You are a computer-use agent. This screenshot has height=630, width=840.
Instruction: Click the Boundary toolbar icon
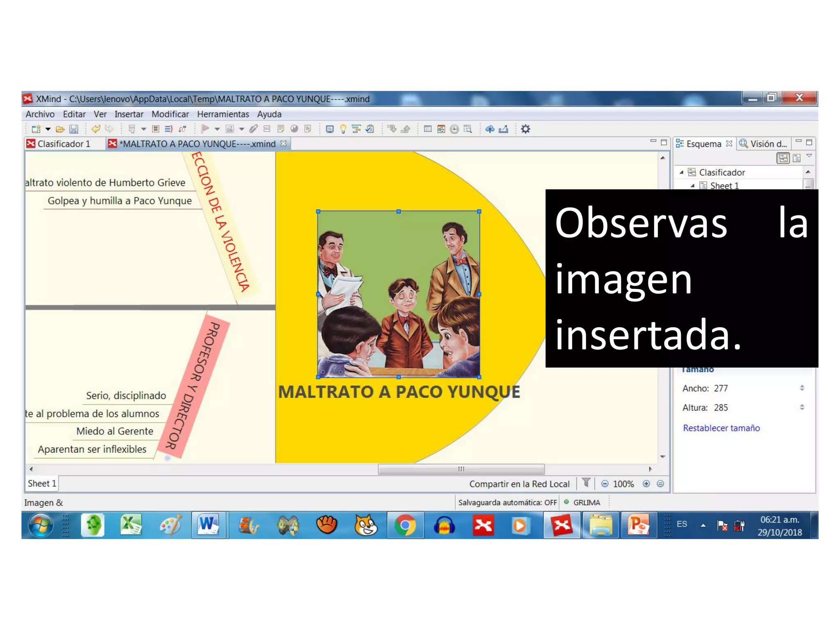pyautogui.click(x=156, y=129)
